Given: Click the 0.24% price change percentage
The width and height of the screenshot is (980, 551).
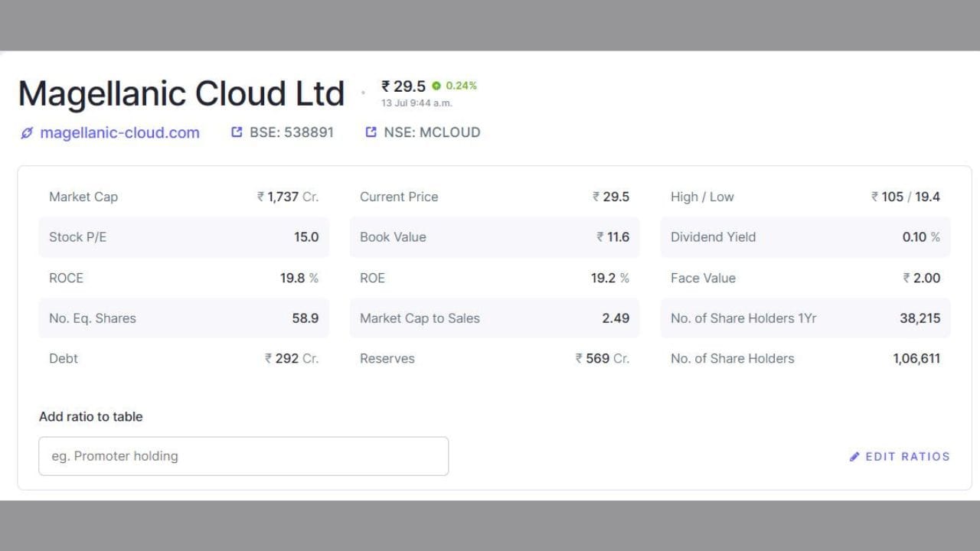Looking at the screenshot, I should point(461,86).
